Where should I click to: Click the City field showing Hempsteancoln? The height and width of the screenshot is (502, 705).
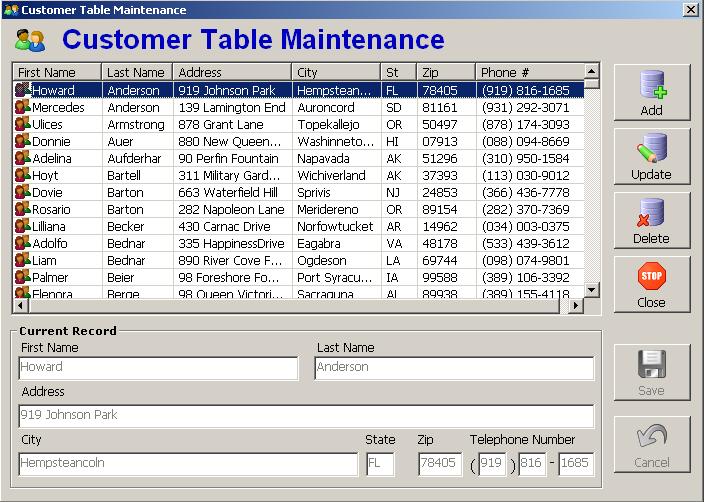tap(188, 464)
